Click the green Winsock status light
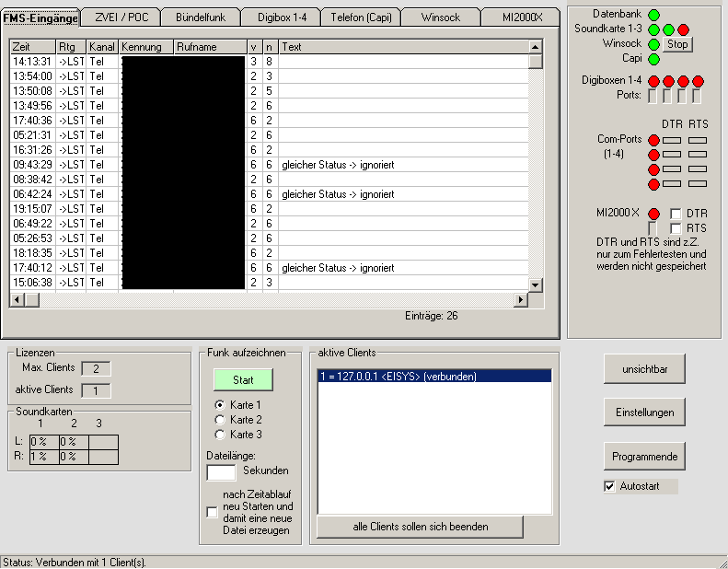The image size is (728, 569). point(653,44)
